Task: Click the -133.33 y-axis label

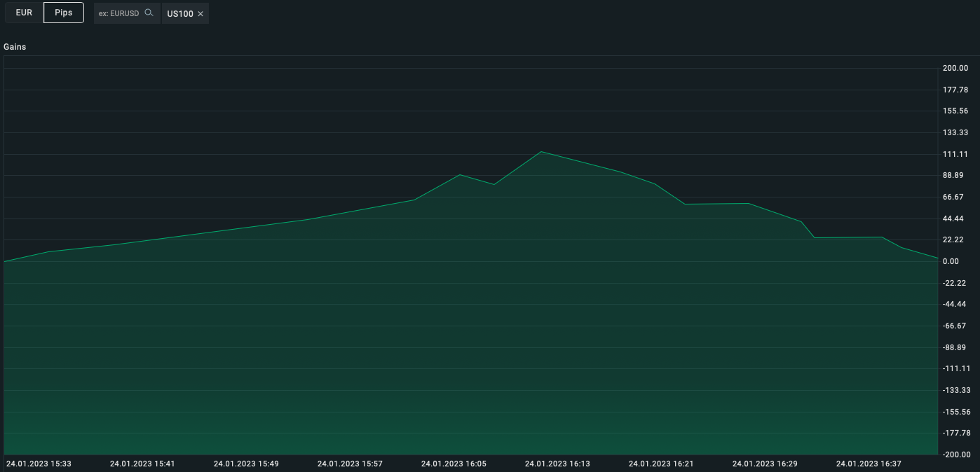Action: (x=956, y=390)
